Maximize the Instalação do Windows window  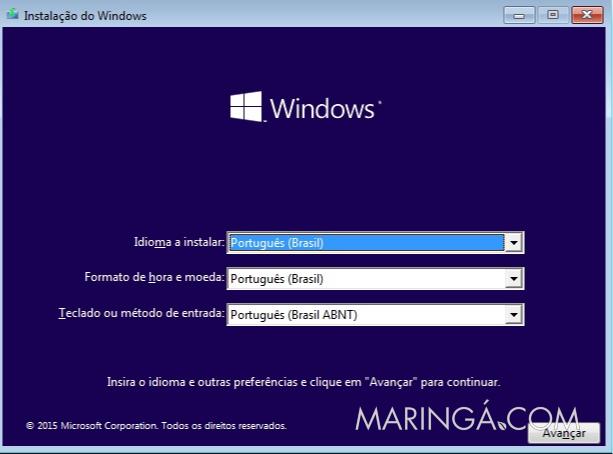pos(553,15)
